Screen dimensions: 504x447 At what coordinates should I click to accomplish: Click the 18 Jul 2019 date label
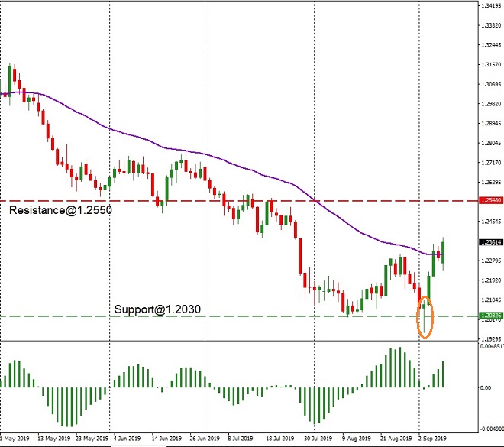[x=279, y=439]
